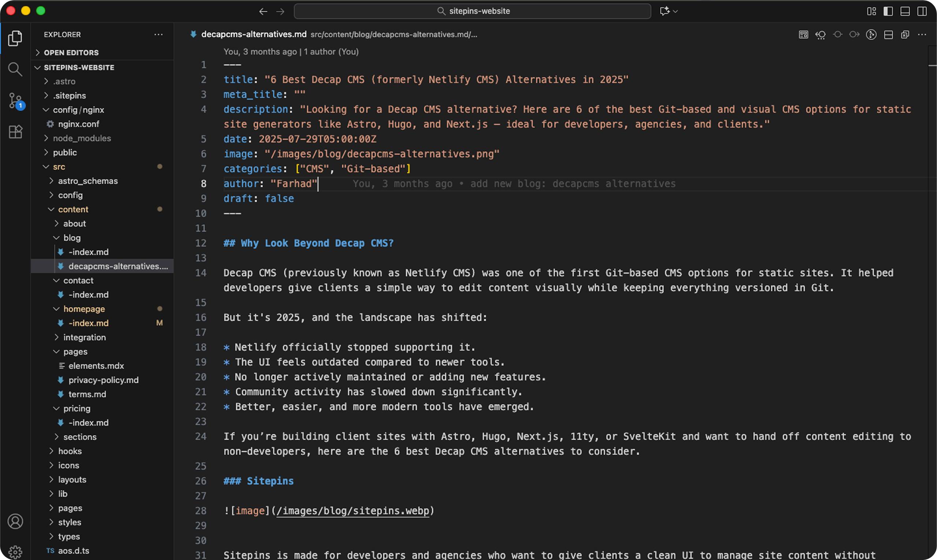Open the privacy-policy.md file
The width and height of the screenshot is (937, 560).
coord(103,380)
